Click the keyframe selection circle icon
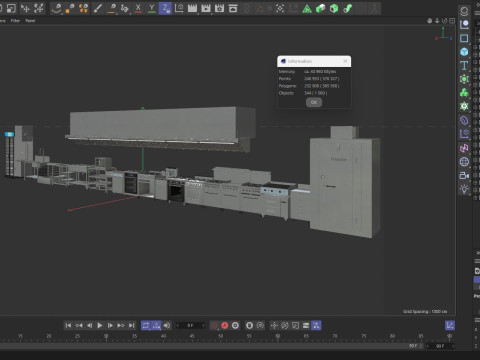 [x=235, y=325]
